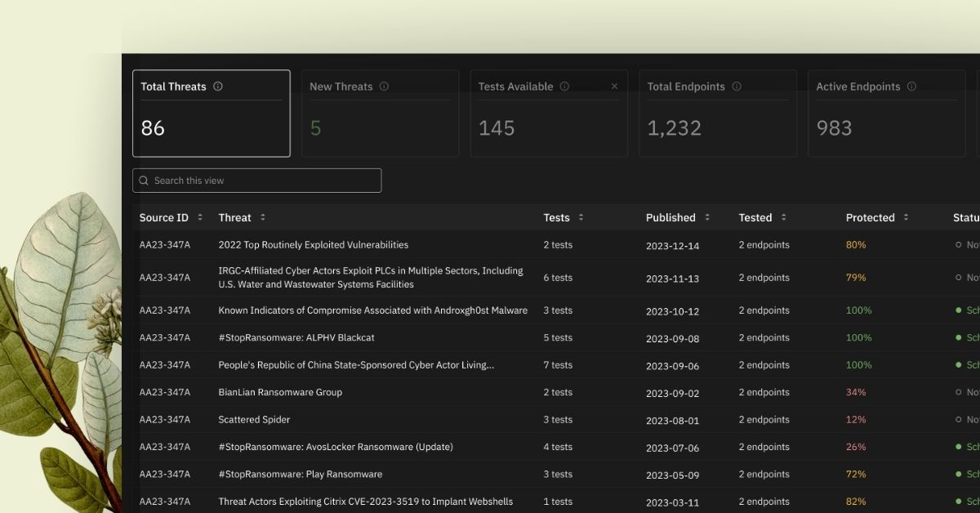980x513 pixels.
Task: Click published date 2023-03-11
Action: click(x=672, y=502)
